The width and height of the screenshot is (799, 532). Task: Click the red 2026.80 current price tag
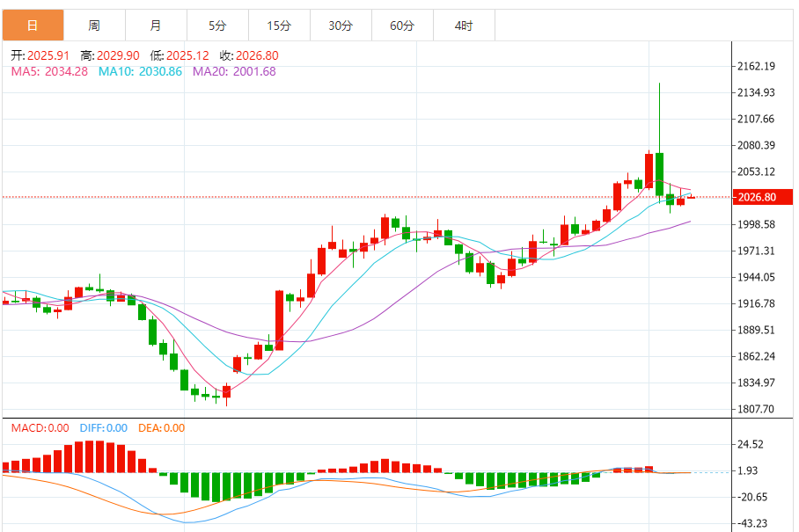(762, 197)
